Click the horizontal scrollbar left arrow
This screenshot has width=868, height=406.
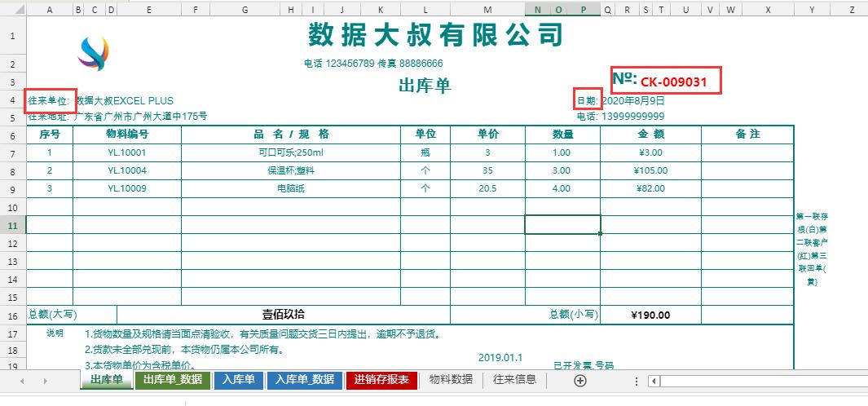(654, 381)
